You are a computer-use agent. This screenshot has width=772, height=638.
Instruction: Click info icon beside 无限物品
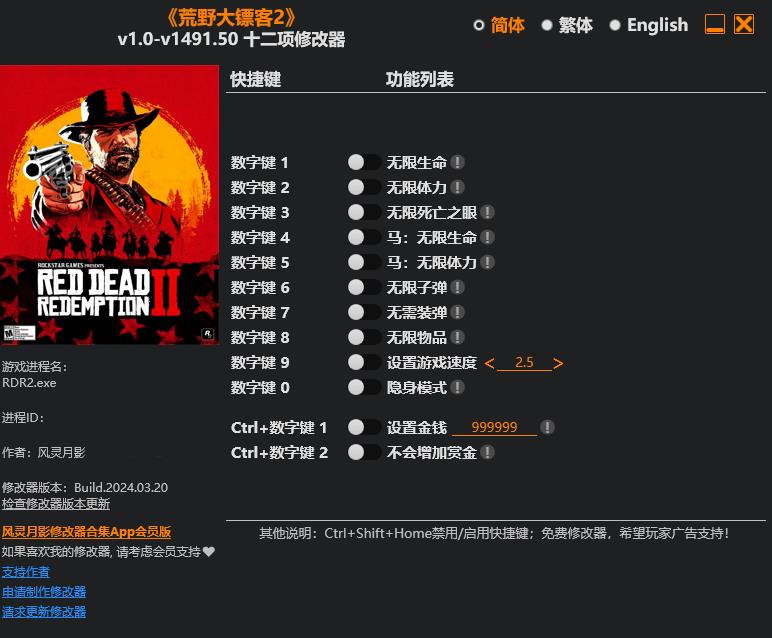coord(457,337)
